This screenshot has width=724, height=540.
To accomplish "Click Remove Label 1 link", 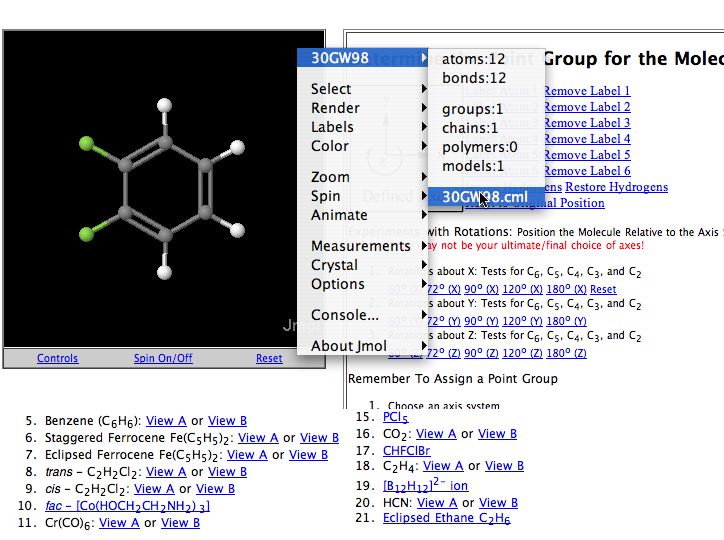I will [587, 91].
